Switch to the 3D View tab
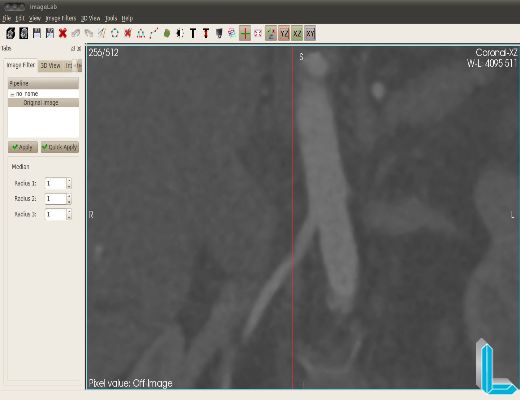The image size is (520, 400). (50, 66)
